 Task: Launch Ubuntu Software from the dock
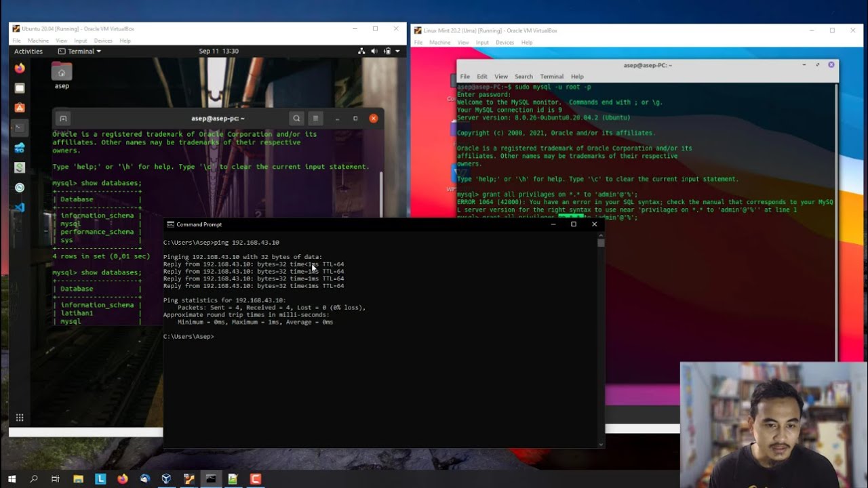20,108
